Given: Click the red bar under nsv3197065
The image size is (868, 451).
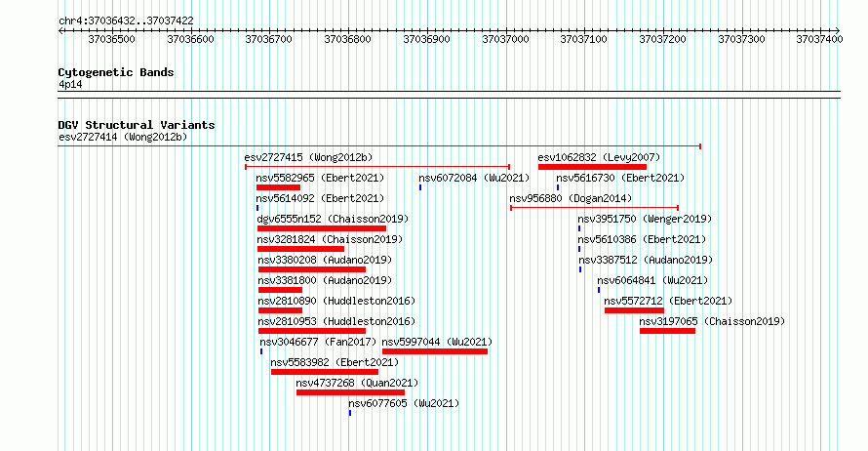Looking at the screenshot, I should pyautogui.click(x=668, y=331).
